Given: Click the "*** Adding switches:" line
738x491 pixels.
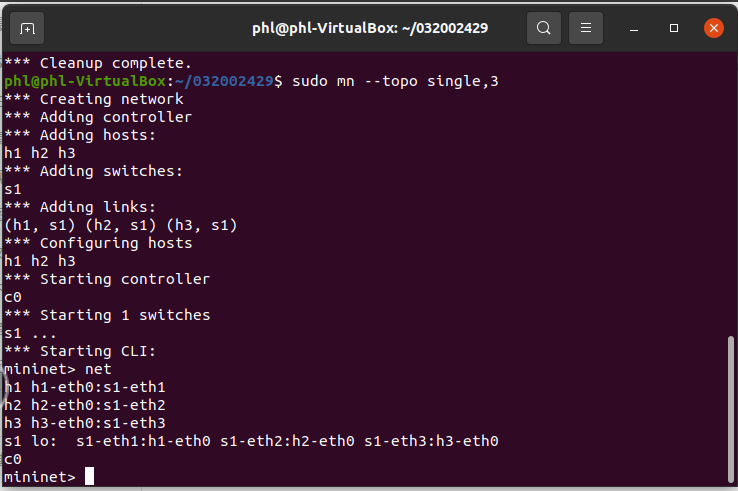Looking at the screenshot, I should pyautogui.click(x=94, y=171).
